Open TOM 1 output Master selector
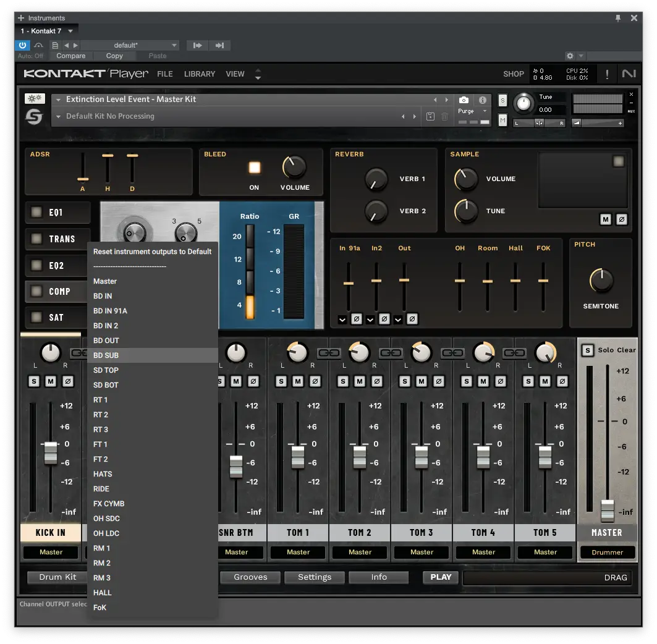The image size is (657, 644). [298, 553]
